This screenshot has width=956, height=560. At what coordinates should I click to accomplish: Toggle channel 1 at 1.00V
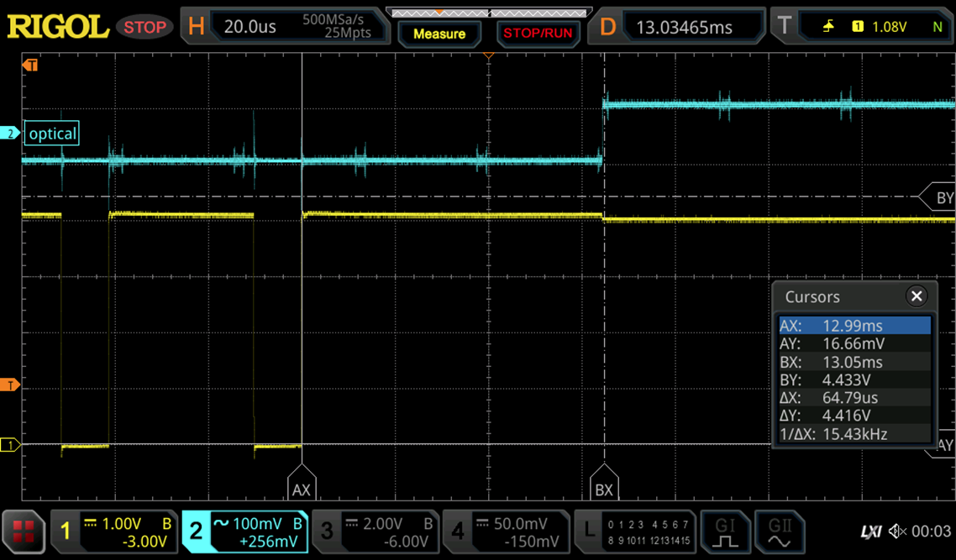[114, 531]
